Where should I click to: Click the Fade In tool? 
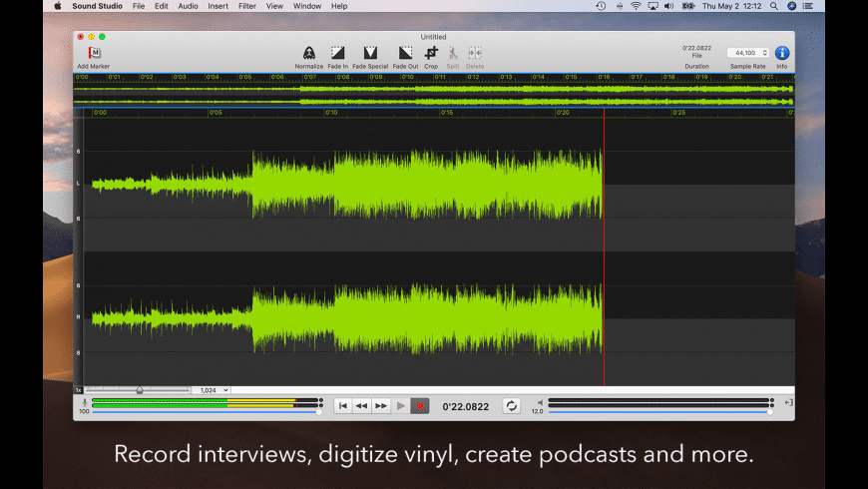(337, 53)
